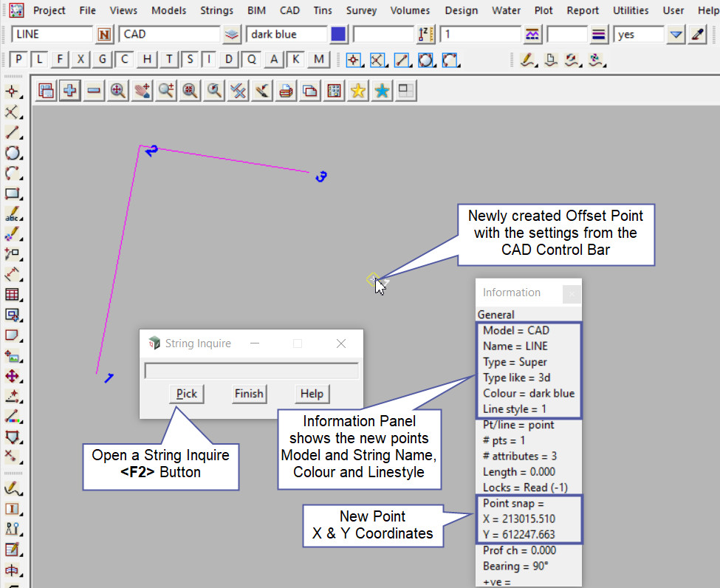Toggle the M snap button
Screen dimensions: 720x588
(318, 60)
